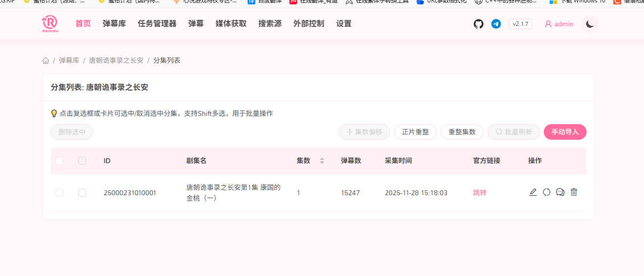Go to 弹幕库 in the breadcrumb

pos(69,60)
